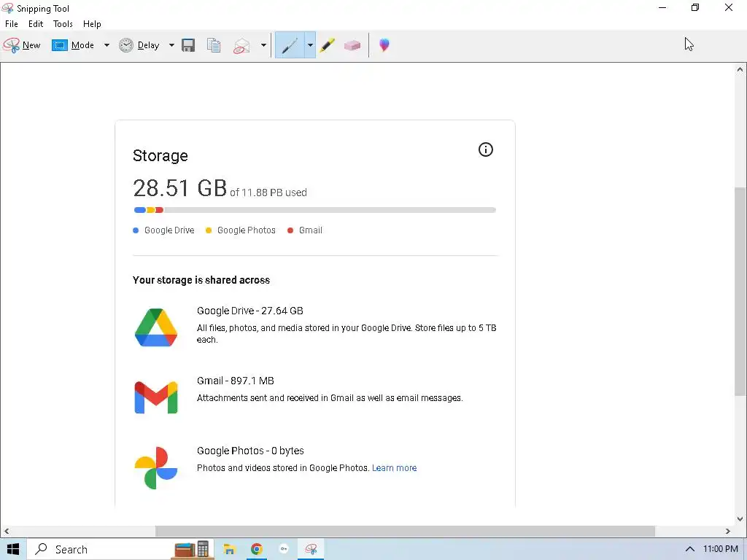Click the Snipping Tool taskbar icon
This screenshot has height=560, width=747.
point(311,549)
